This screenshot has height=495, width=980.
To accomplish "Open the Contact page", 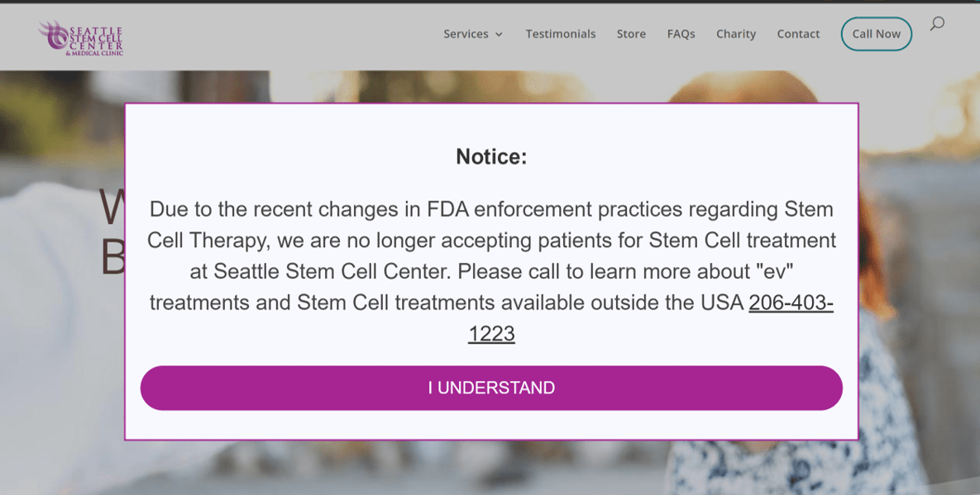I will coord(797,34).
